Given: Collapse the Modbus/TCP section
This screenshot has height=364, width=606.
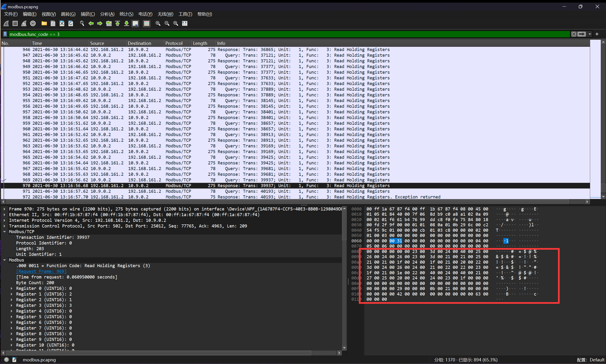Looking at the screenshot, I should [x=4, y=231].
